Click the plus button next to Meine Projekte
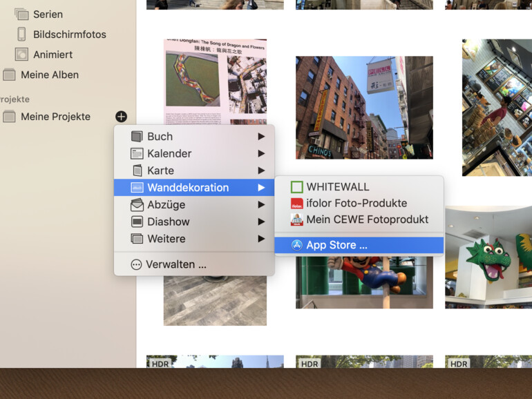This screenshot has width=532, height=399. (121, 117)
